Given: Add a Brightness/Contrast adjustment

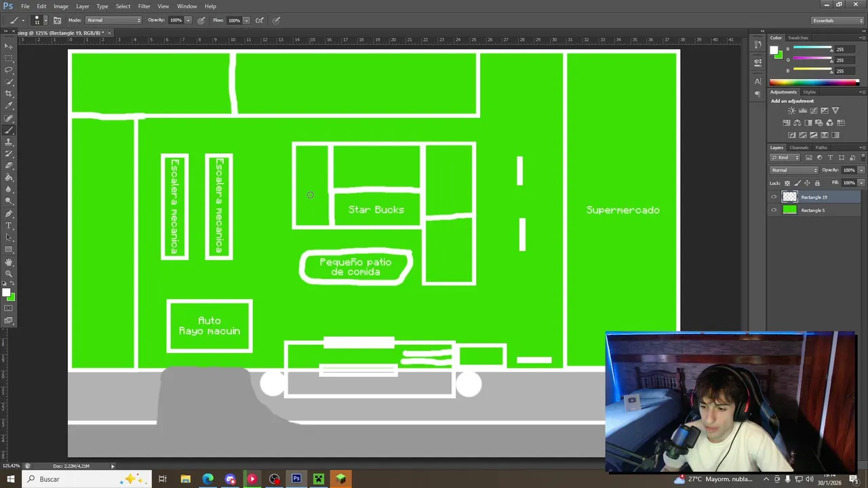Looking at the screenshot, I should click(791, 110).
